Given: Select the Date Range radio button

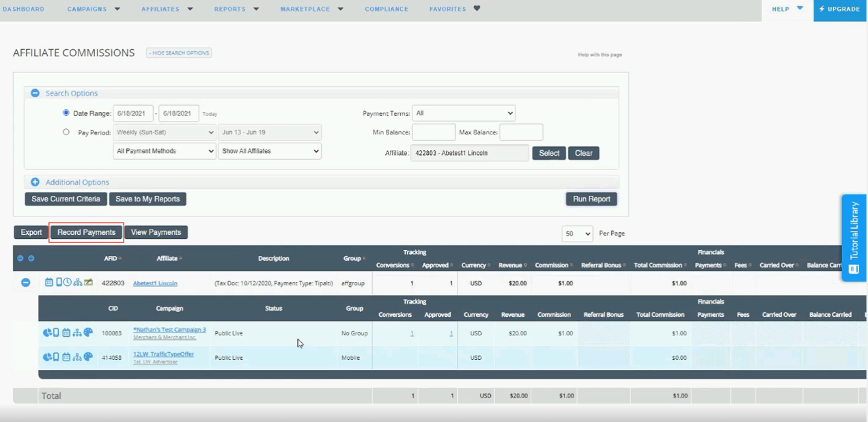Looking at the screenshot, I should point(66,113).
